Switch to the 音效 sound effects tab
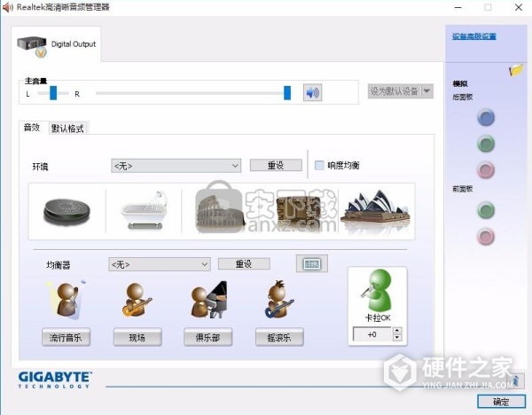Image resolution: width=532 pixels, height=415 pixels. coord(32,128)
